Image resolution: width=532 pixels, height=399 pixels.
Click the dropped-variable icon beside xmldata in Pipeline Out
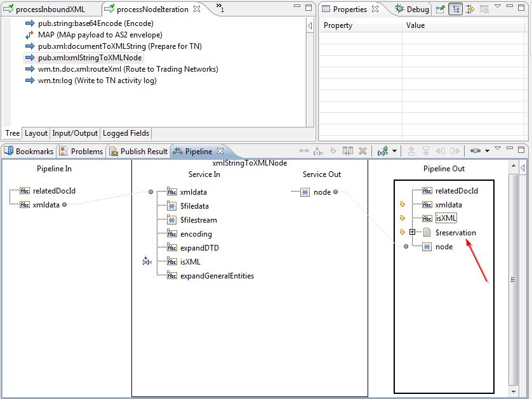coord(402,204)
